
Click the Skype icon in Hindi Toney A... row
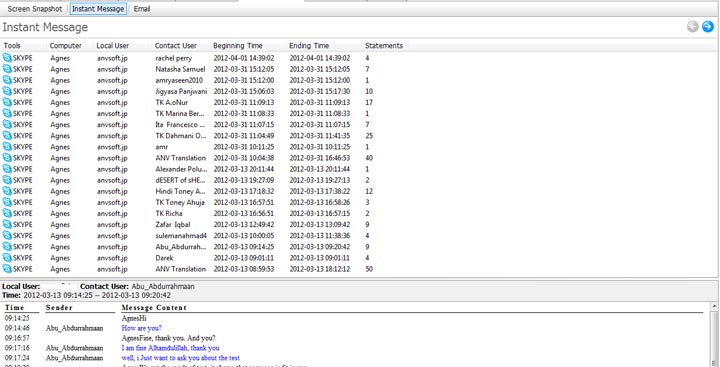[x=7, y=191]
